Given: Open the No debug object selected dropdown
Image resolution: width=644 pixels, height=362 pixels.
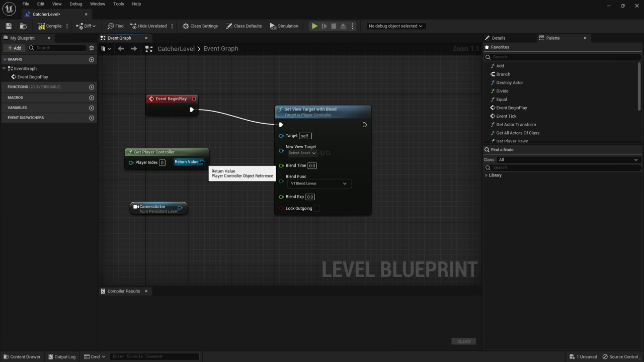Looking at the screenshot, I should click(395, 26).
